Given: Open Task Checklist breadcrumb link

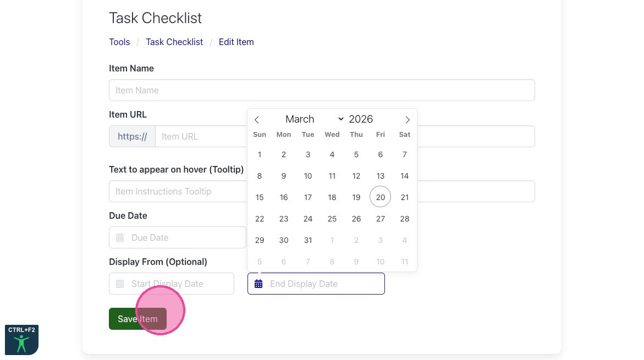Looking at the screenshot, I should click(174, 42).
